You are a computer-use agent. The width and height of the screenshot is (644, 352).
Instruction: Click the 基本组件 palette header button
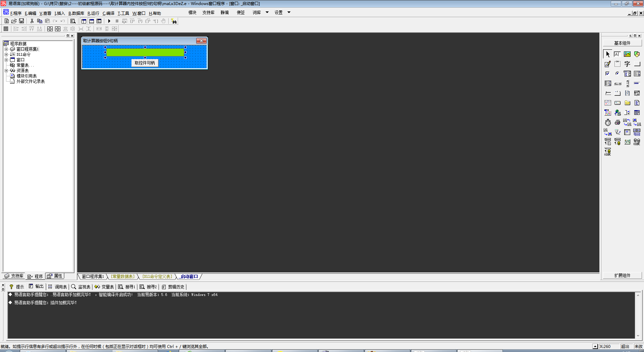[622, 43]
